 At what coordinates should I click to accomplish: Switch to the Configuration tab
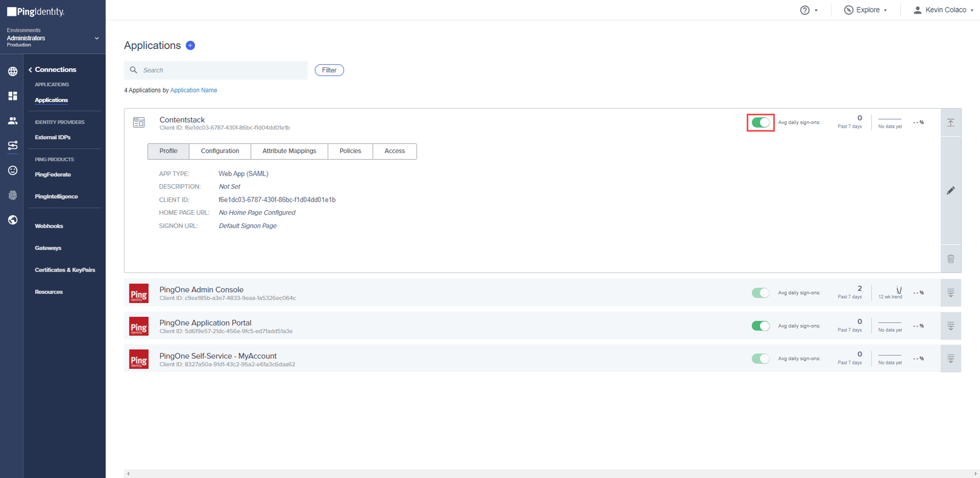(x=220, y=151)
